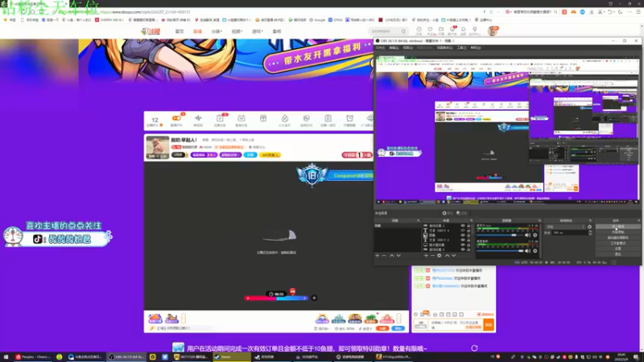The height and width of the screenshot is (362, 644).
Task: Move source up arrow in OBS Sources panel
Action: [x=448, y=255]
